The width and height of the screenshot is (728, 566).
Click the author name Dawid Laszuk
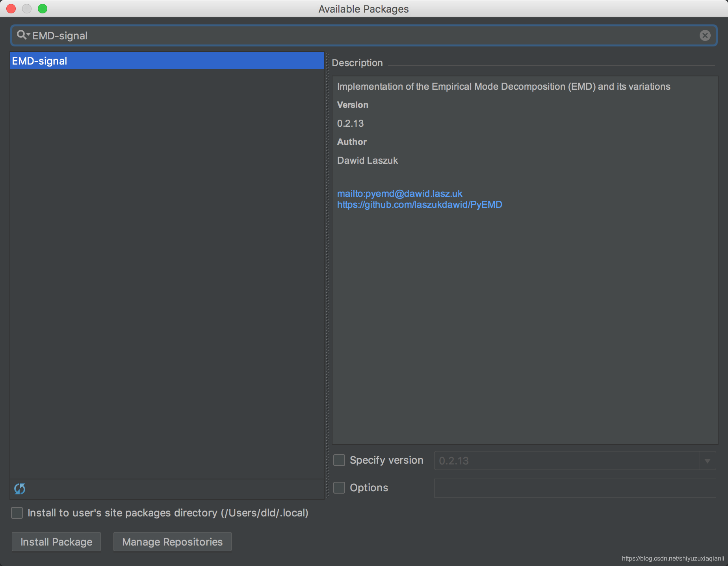(x=368, y=160)
